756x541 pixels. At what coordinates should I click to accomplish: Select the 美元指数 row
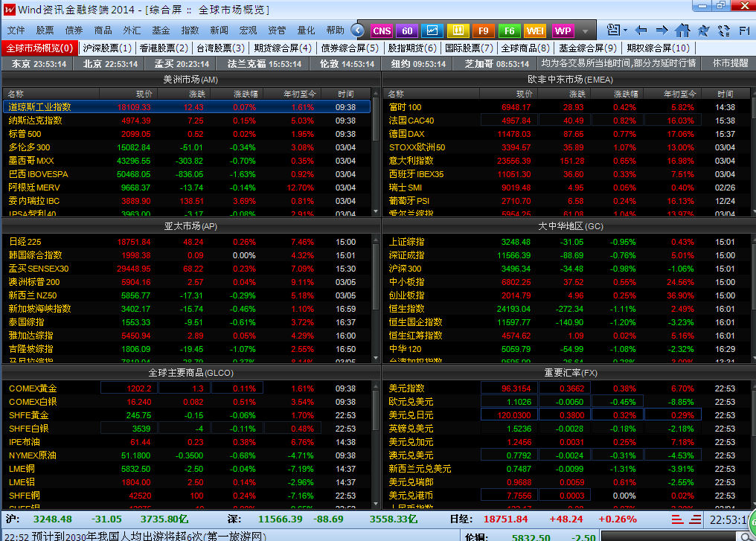click(x=568, y=388)
